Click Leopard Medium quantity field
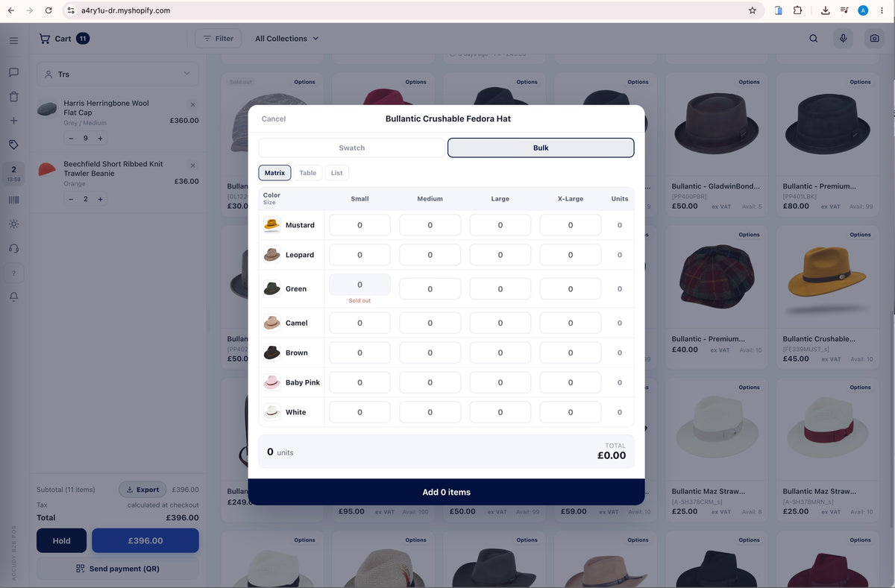Viewport: 895px width, 588px height. coord(430,255)
